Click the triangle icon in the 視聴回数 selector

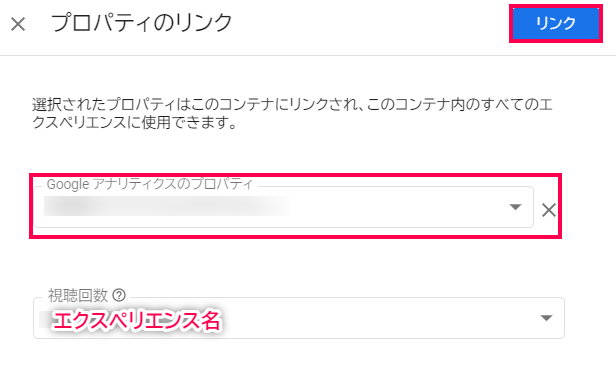(546, 317)
